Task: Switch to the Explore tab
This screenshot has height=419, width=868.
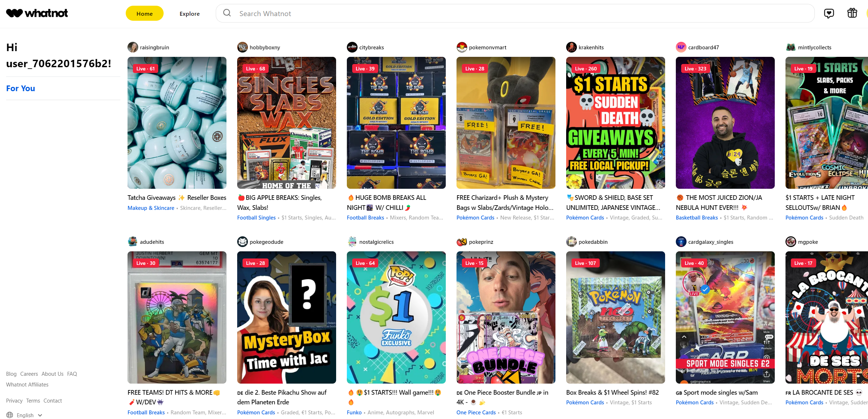Action: (189, 14)
